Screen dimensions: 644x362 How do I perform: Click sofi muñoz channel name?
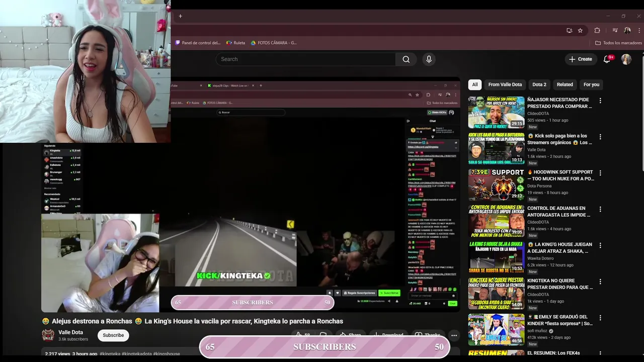tap(538, 331)
